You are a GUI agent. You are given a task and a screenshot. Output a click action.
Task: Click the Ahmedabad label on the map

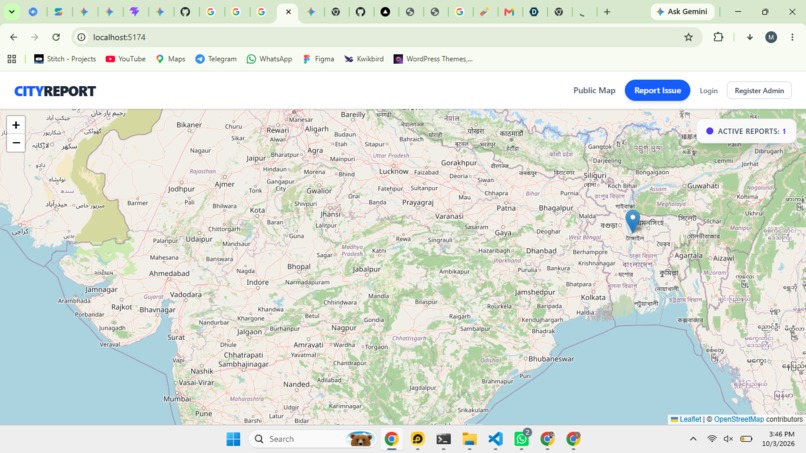[169, 273]
